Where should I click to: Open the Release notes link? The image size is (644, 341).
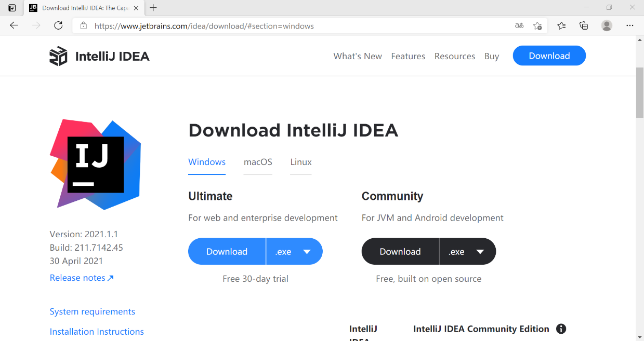tap(82, 278)
